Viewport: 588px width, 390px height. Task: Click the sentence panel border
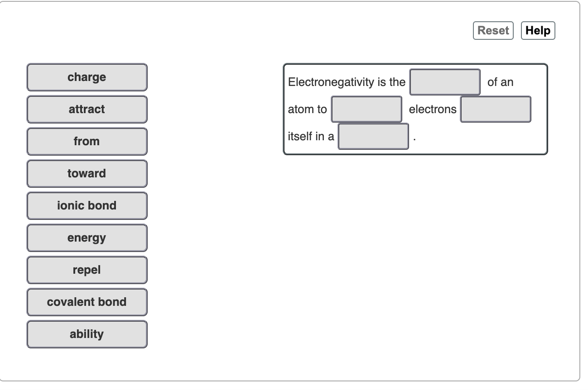(x=415, y=63)
